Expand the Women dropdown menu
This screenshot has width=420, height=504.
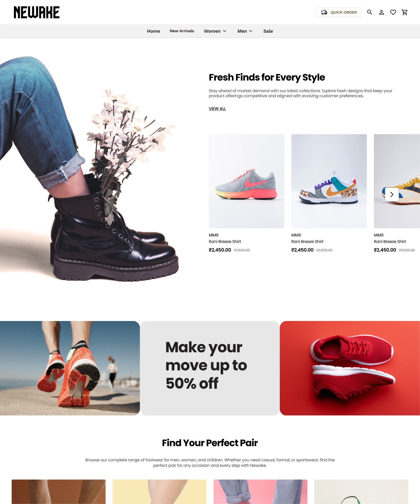tap(215, 31)
